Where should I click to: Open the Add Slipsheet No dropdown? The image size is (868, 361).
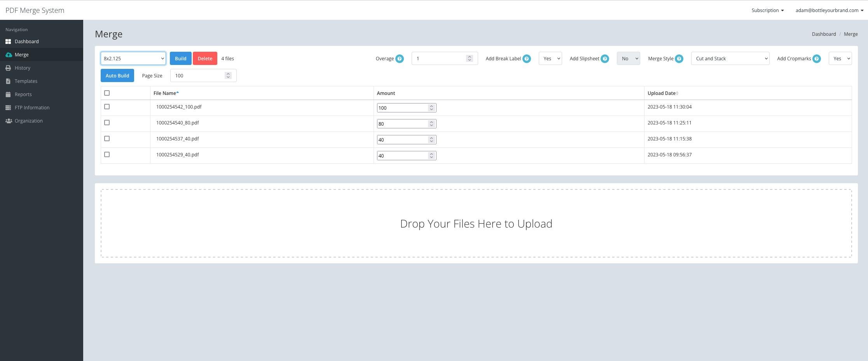pos(628,58)
